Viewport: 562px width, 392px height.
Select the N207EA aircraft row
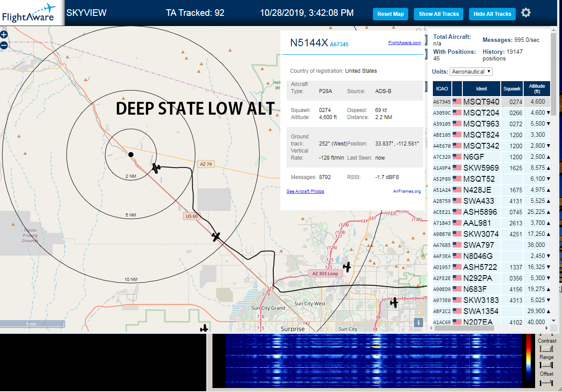pyautogui.click(x=491, y=321)
